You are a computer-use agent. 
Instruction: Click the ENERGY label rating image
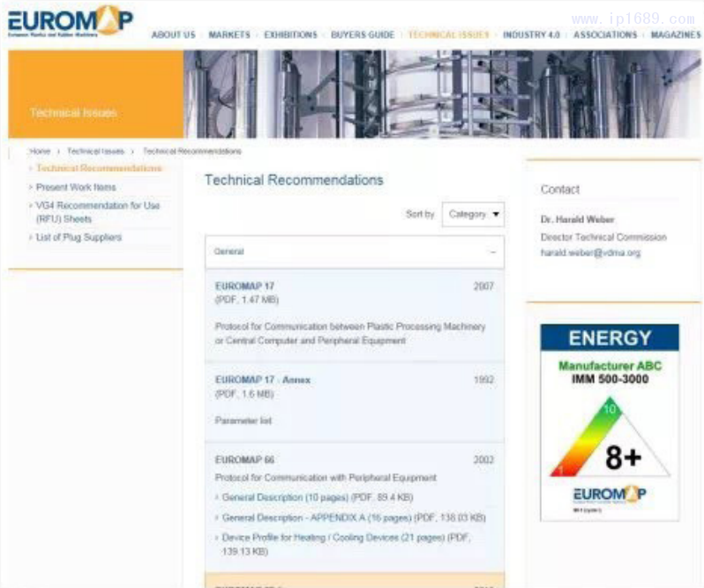coord(610,421)
